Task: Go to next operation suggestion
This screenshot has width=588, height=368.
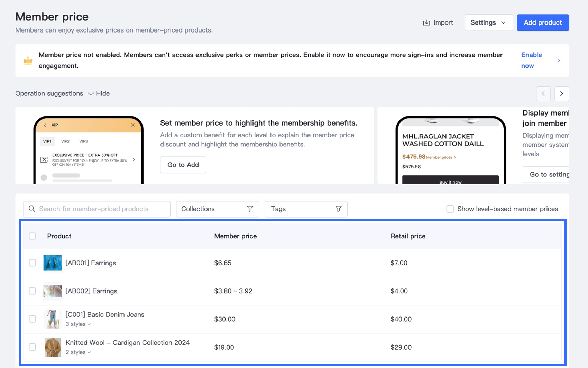Action: [561, 94]
